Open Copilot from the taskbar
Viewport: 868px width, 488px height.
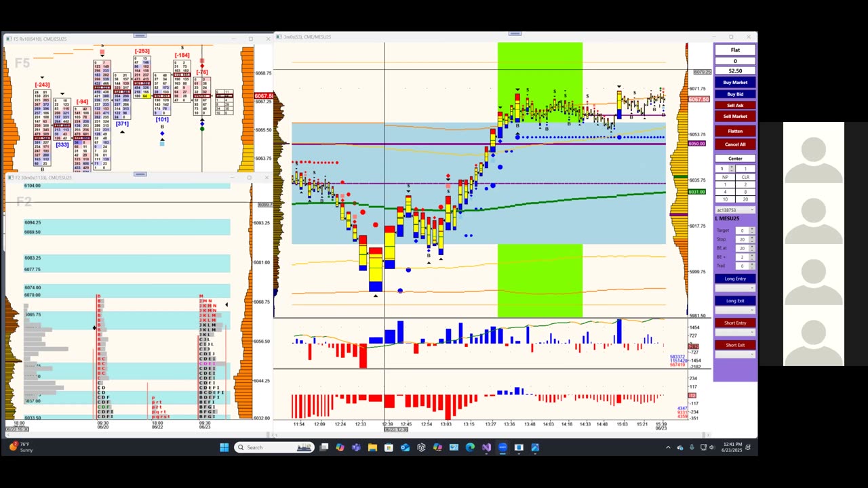[340, 447]
